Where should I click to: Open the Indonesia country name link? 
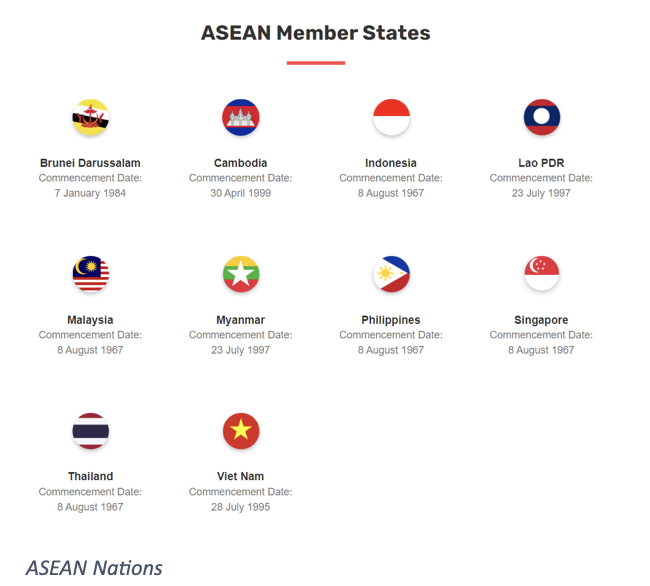click(391, 163)
